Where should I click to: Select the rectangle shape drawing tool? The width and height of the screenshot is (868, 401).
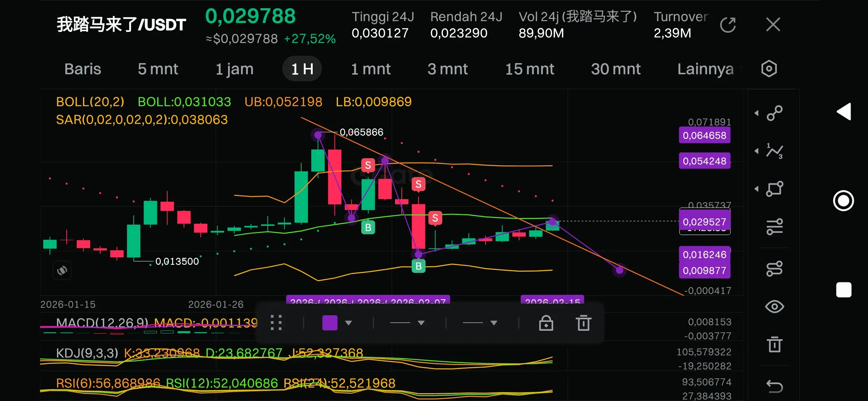pyautogui.click(x=774, y=189)
